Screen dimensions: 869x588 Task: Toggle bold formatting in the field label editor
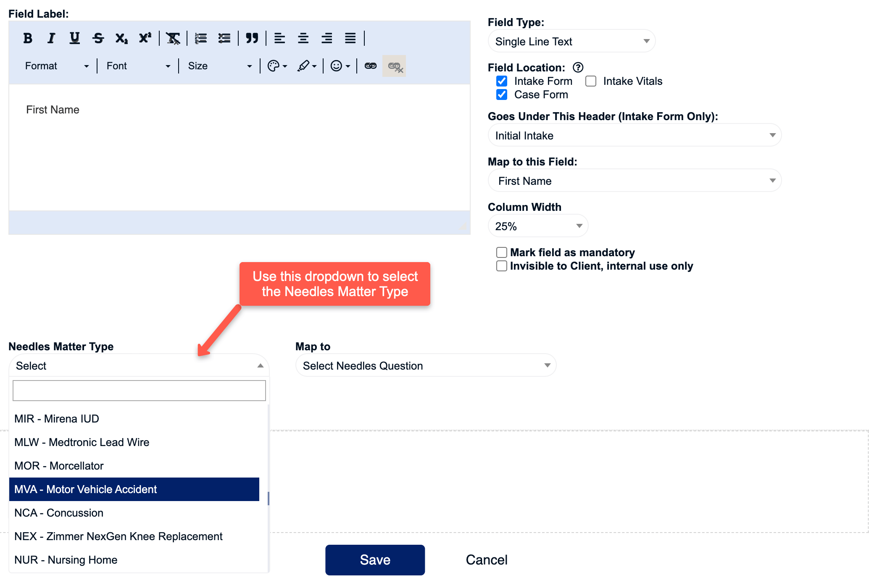28,38
